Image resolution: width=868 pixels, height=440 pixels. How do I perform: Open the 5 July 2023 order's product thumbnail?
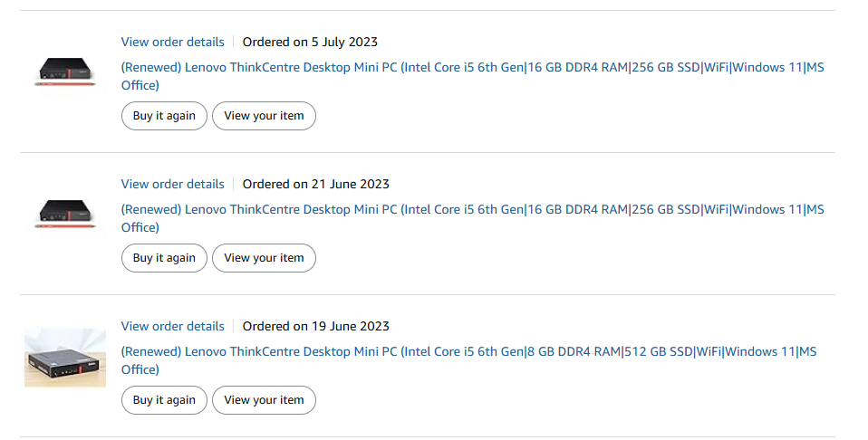(65, 72)
